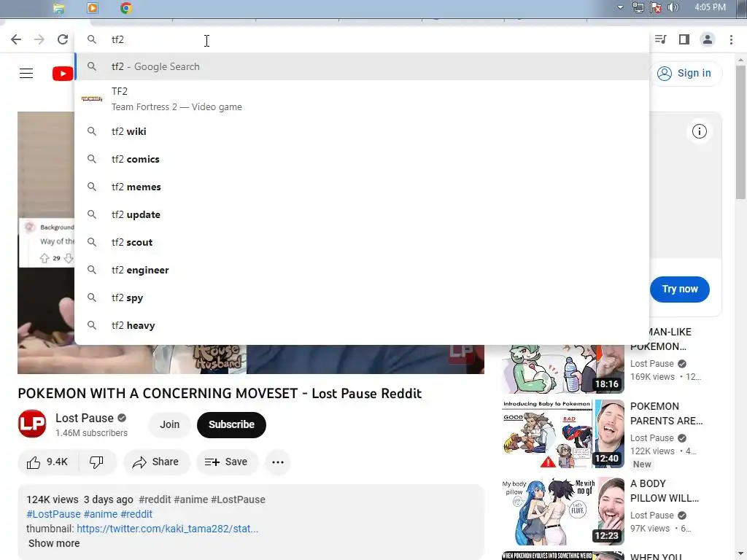This screenshot has height=560, width=747.
Task: Pick the 'tf2 spy' suggestion
Action: [x=362, y=297]
